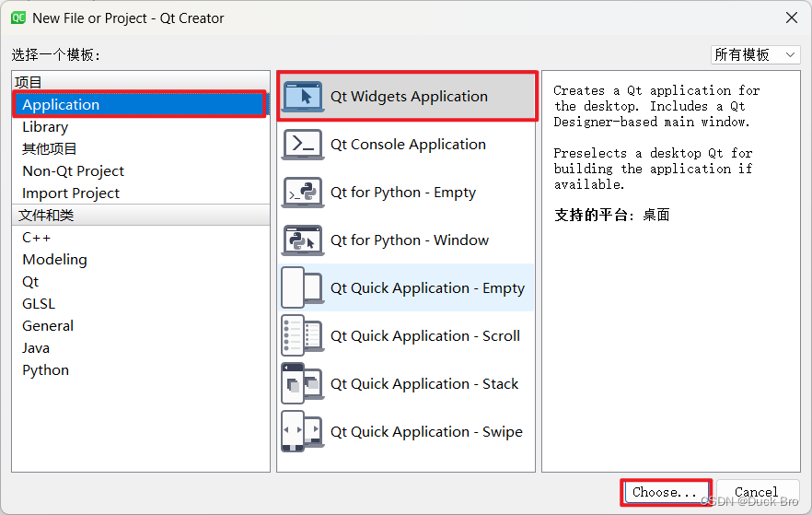Image resolution: width=812 pixels, height=515 pixels.
Task: Click the Qt Widgets Application template icon
Action: click(x=303, y=97)
